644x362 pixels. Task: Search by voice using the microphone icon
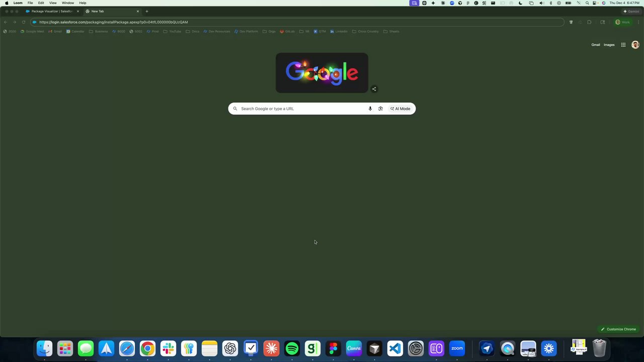370,109
